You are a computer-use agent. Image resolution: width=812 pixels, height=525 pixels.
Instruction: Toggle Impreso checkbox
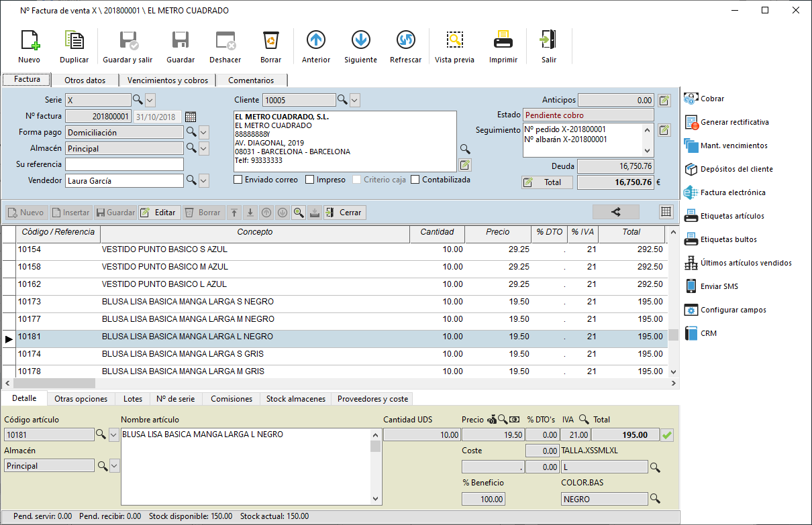[x=310, y=180]
